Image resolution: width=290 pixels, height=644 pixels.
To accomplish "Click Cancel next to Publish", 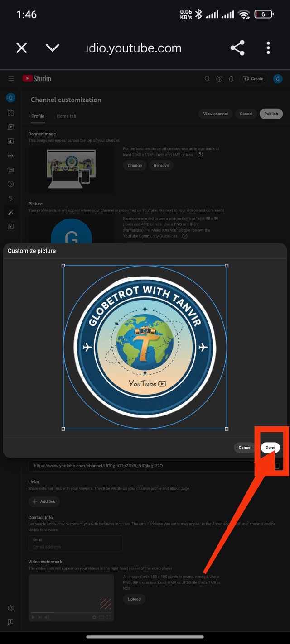I will pyautogui.click(x=246, y=114).
